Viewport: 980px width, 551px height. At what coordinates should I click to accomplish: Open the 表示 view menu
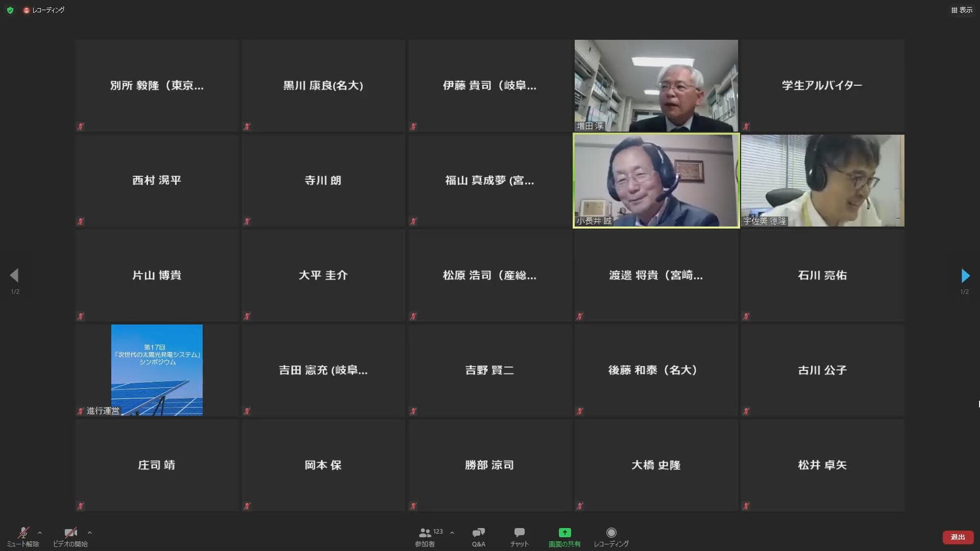click(x=962, y=10)
